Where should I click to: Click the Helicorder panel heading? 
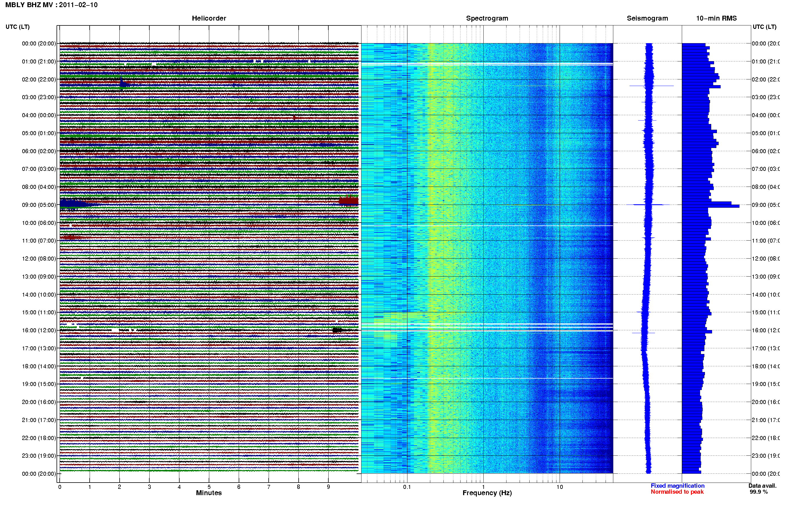209,18
